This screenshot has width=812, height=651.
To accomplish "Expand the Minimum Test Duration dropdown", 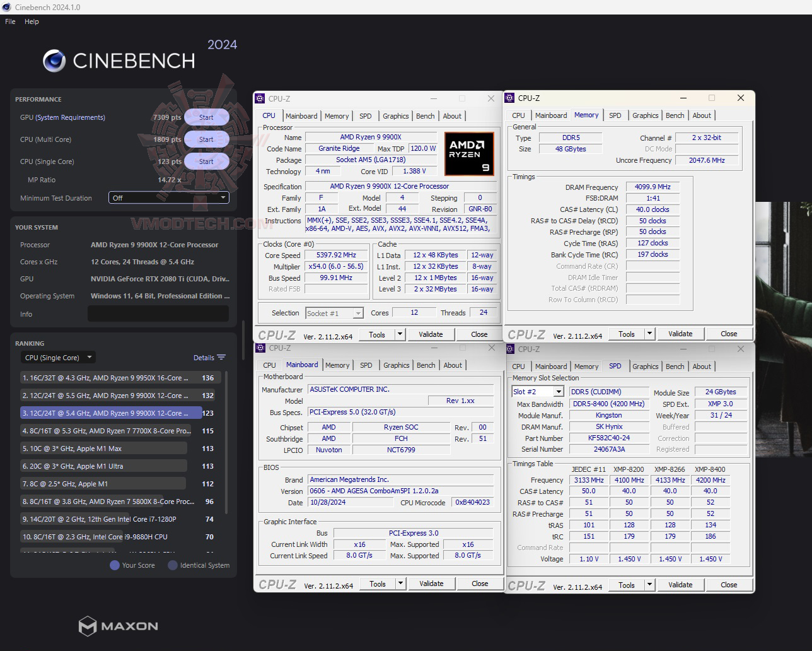I will 168,198.
